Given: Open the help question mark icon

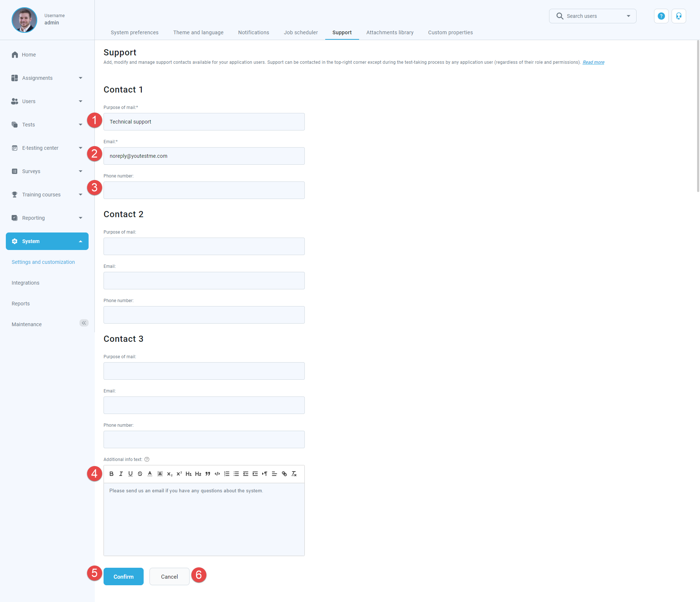Looking at the screenshot, I should point(661,16).
